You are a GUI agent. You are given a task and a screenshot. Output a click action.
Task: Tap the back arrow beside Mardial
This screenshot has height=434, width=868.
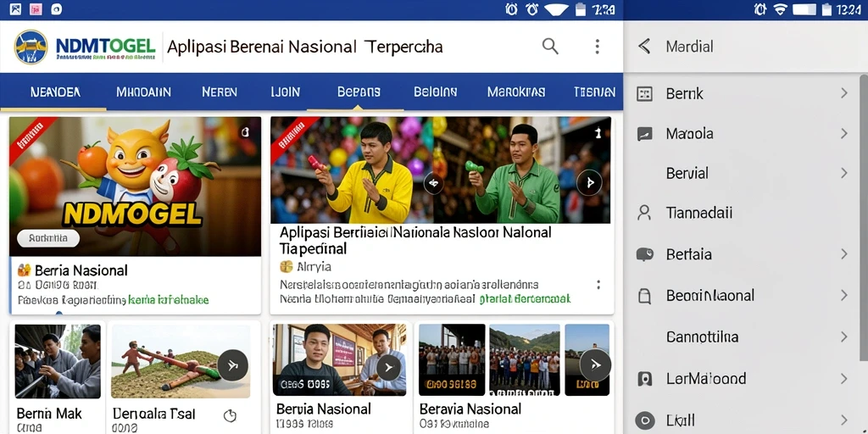(644, 46)
